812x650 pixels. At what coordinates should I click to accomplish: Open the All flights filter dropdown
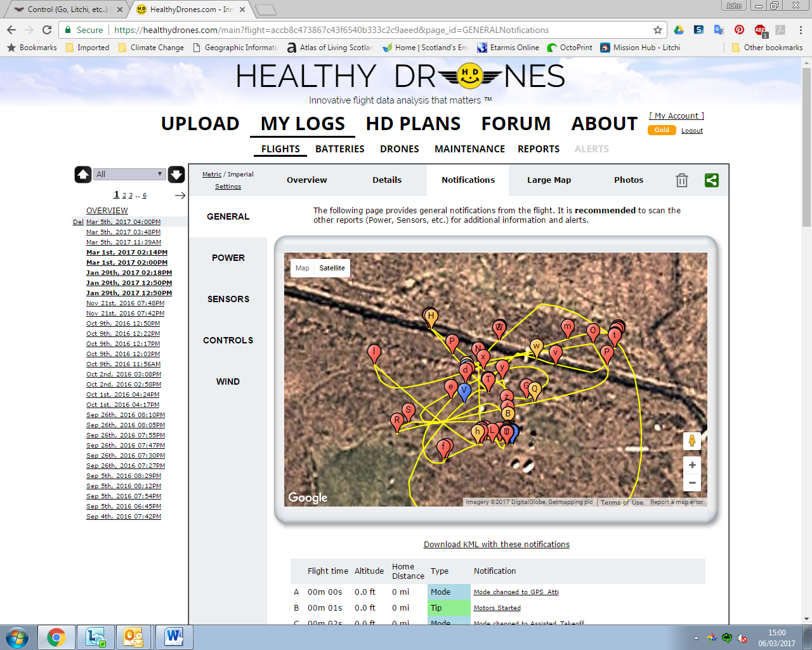129,174
